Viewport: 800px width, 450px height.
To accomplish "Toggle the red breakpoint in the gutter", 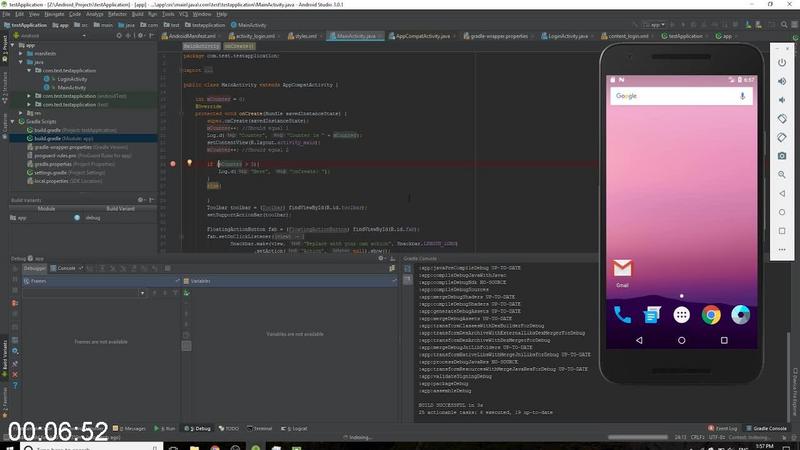I will coord(173,164).
